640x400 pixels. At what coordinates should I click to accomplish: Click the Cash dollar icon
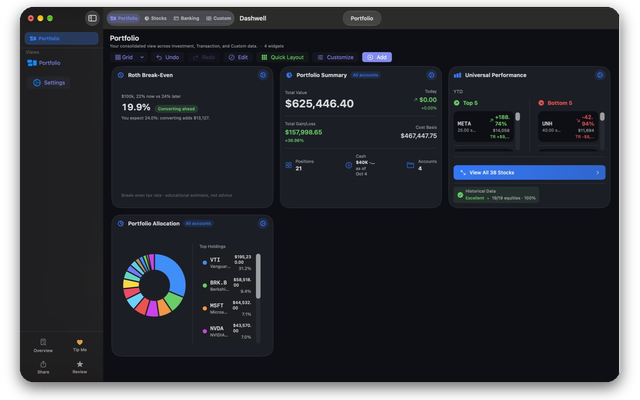point(349,165)
